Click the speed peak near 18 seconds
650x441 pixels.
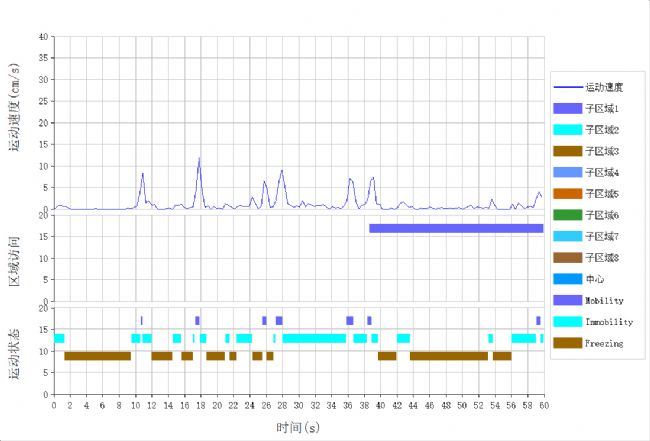199,160
